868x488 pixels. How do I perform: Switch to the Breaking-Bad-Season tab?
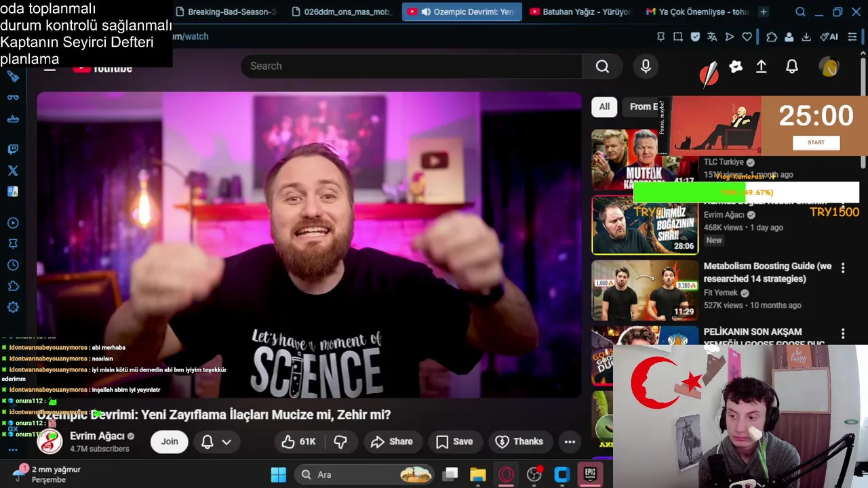(x=226, y=12)
